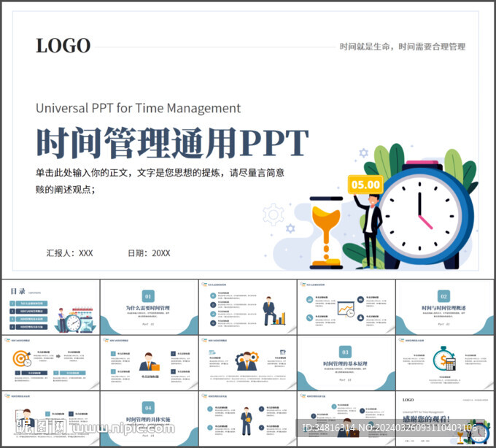Select the tagline '时间就是生命，时间需要合理管理'
The height and width of the screenshot is (448, 496).
click(403, 47)
